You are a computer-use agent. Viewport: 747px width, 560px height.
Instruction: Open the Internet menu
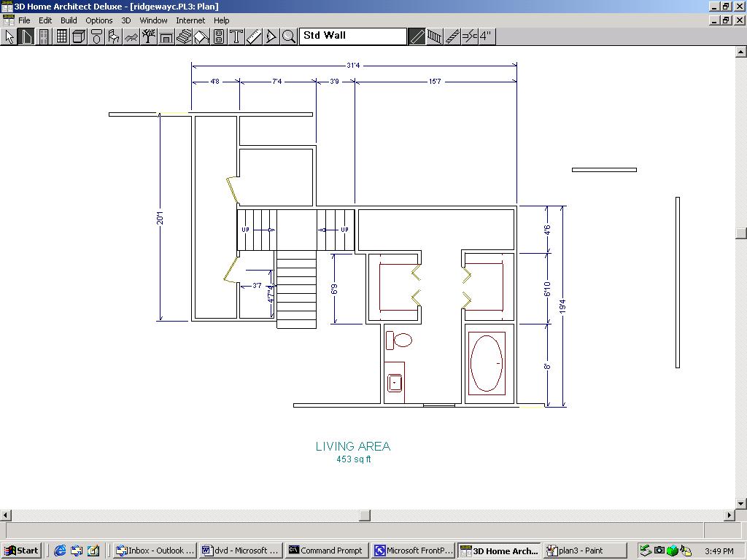click(x=190, y=20)
